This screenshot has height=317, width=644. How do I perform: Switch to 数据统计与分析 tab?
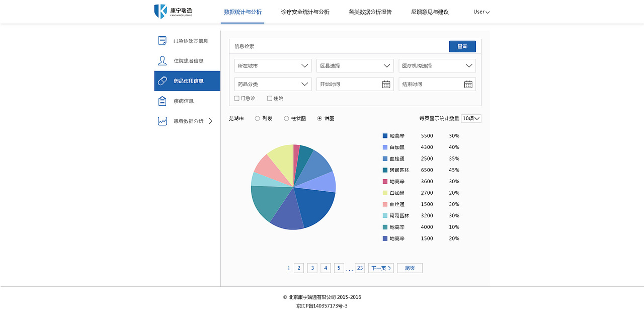(x=243, y=12)
